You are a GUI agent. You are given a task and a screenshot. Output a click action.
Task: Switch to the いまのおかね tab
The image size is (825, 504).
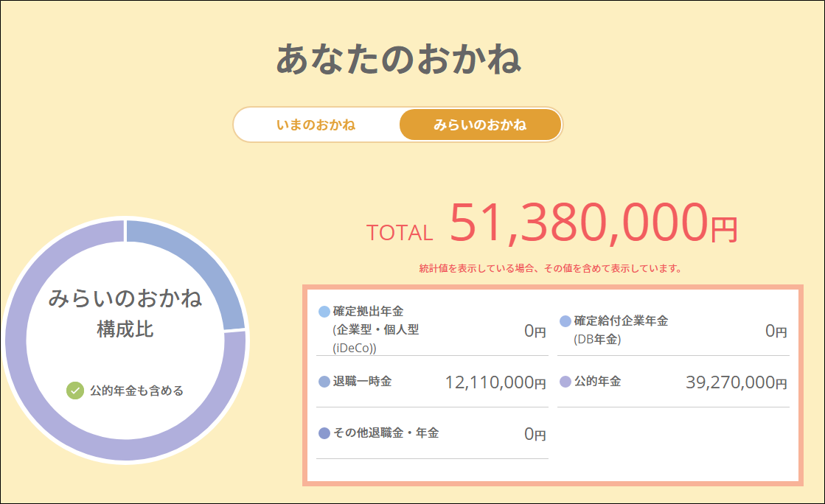316,125
